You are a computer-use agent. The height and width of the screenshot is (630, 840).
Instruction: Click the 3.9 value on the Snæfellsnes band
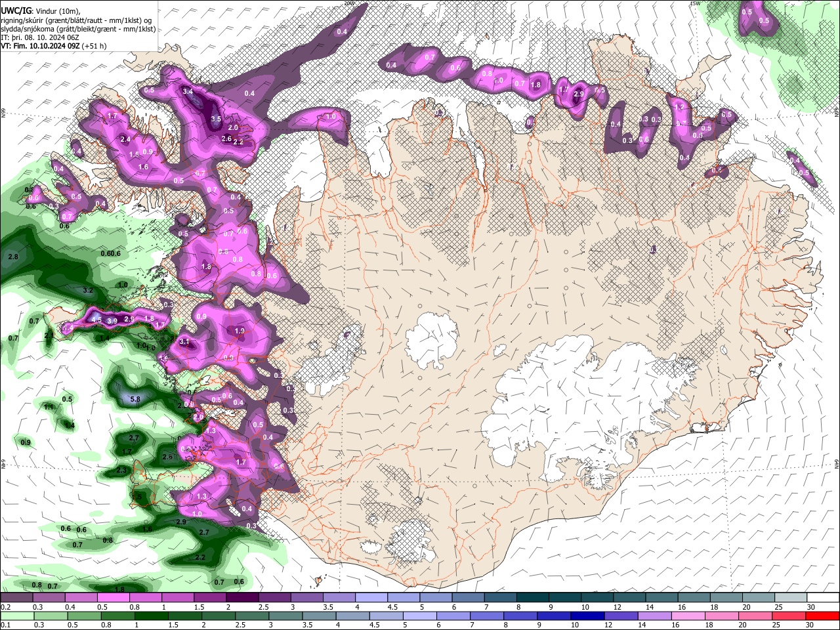point(112,321)
